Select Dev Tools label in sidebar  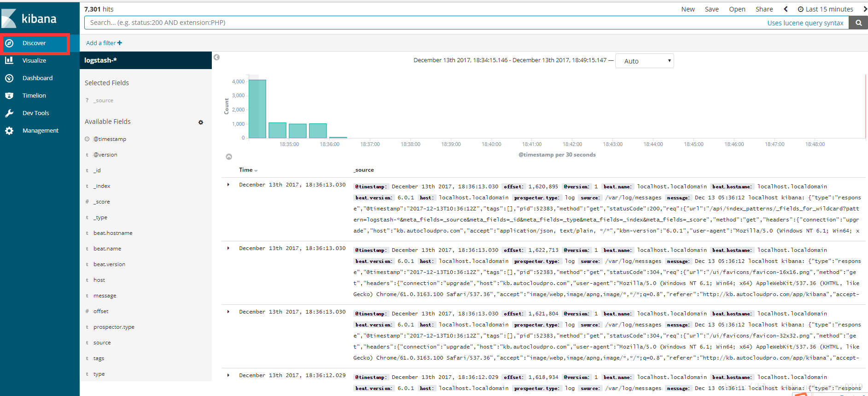click(36, 113)
